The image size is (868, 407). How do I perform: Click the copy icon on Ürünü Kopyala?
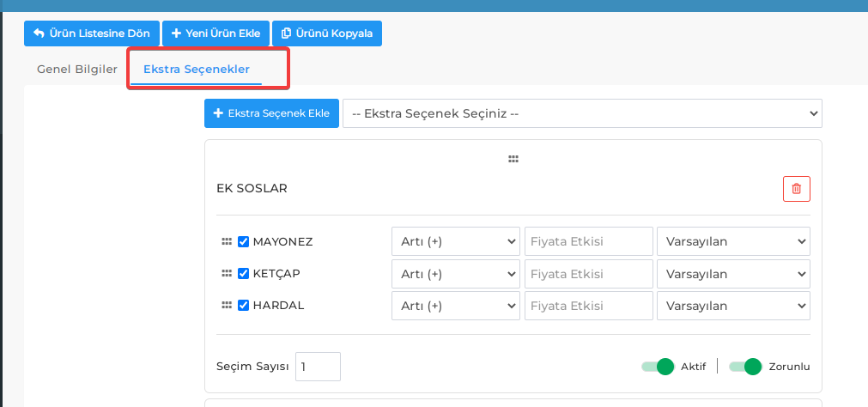(286, 33)
